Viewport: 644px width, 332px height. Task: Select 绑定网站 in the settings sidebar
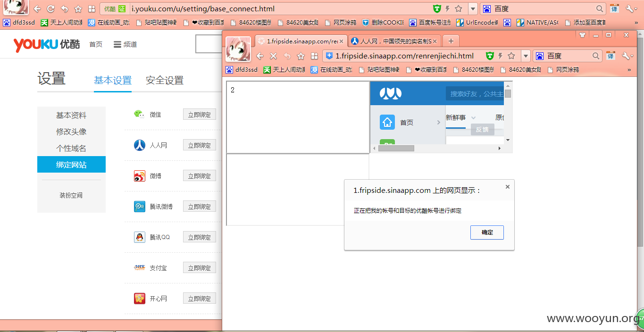pos(71,165)
